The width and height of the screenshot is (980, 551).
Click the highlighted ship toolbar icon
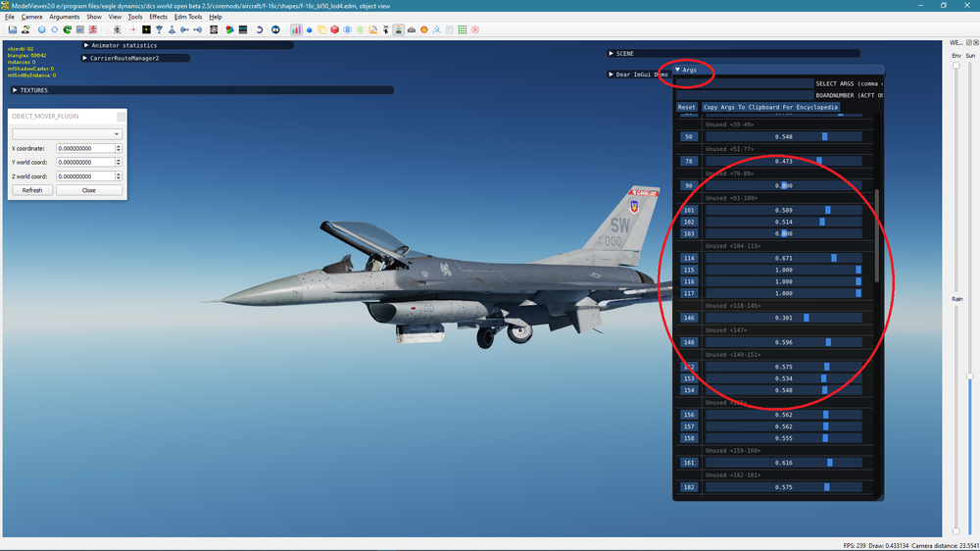point(398,29)
